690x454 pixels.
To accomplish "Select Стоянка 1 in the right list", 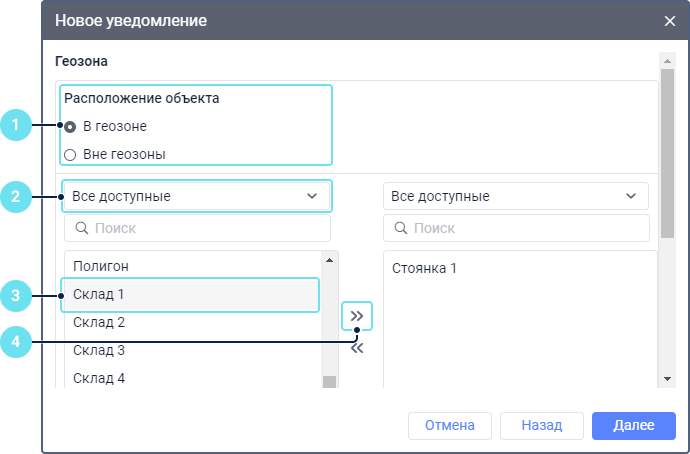I will coord(424,269).
